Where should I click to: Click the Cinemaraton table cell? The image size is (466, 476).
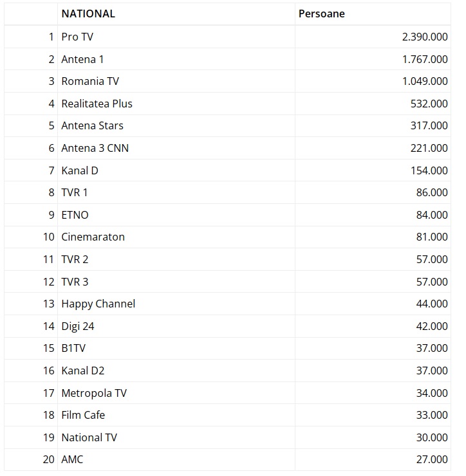93,237
